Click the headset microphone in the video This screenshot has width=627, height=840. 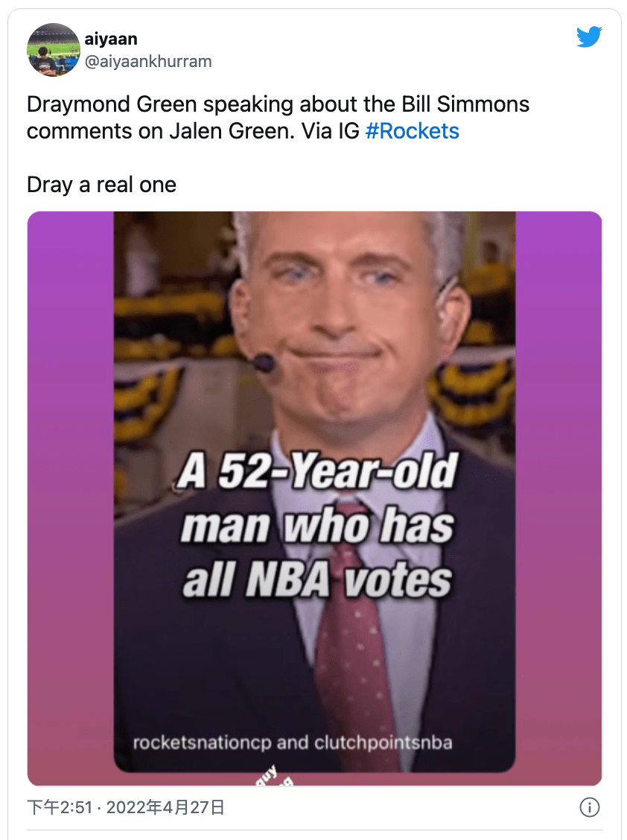(262, 363)
